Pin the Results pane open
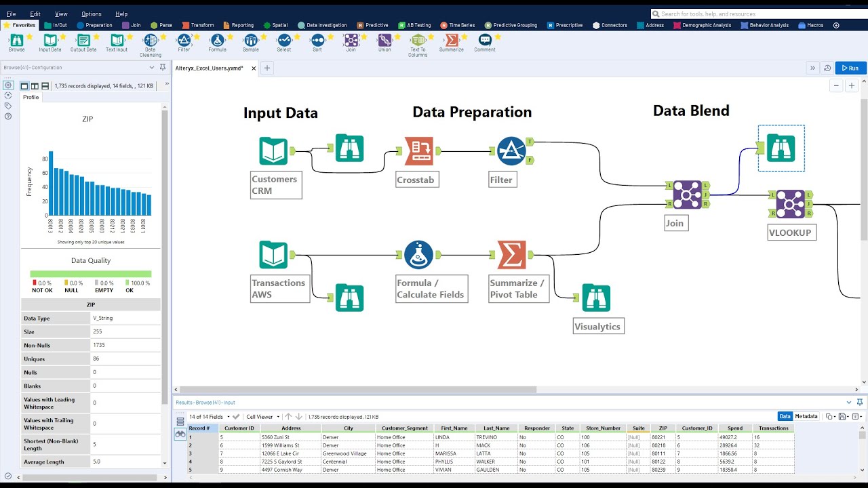868x488 pixels. click(860, 401)
